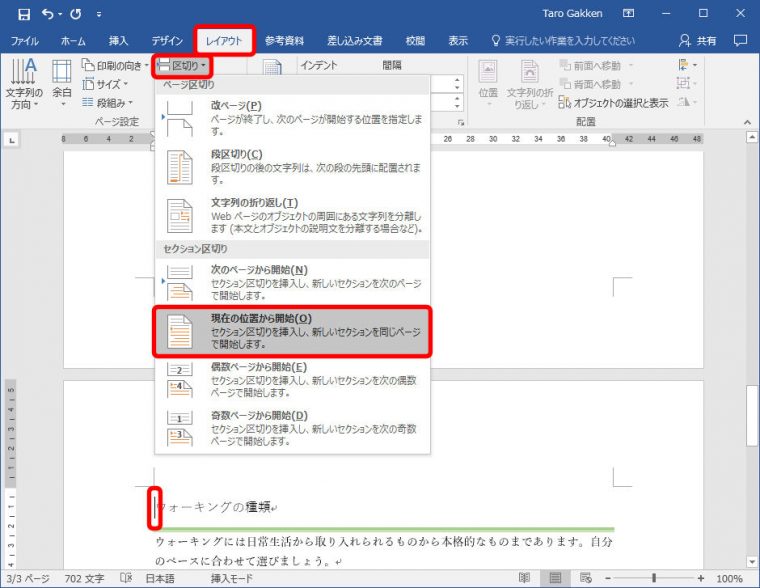760x588 pixels.
Task: Click 日本語 language indicator
Action: (160, 578)
